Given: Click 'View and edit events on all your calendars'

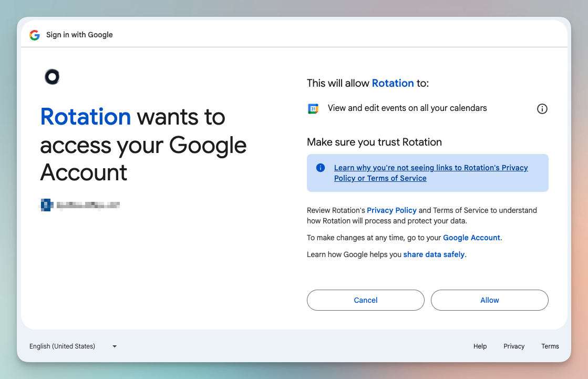Looking at the screenshot, I should [407, 108].
